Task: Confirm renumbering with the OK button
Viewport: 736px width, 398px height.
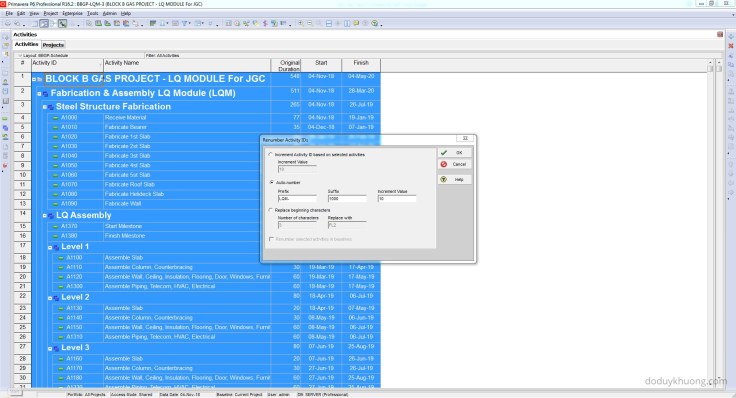Action: 455,153
